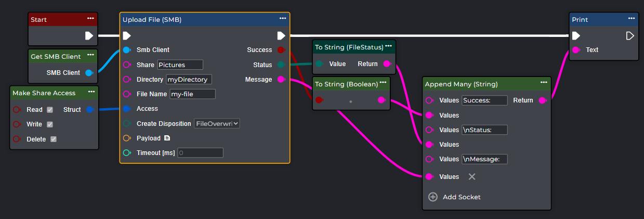Remove the last Values socket with X
This screenshot has width=644, height=219.
click(472, 177)
